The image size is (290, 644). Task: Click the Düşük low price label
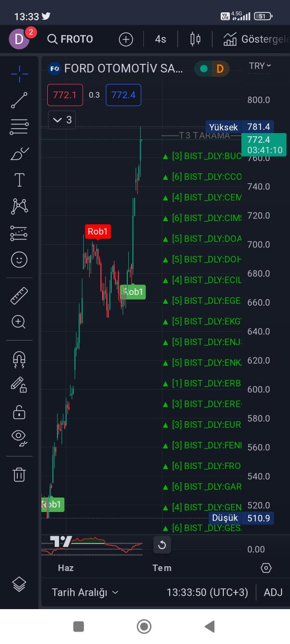point(225,518)
